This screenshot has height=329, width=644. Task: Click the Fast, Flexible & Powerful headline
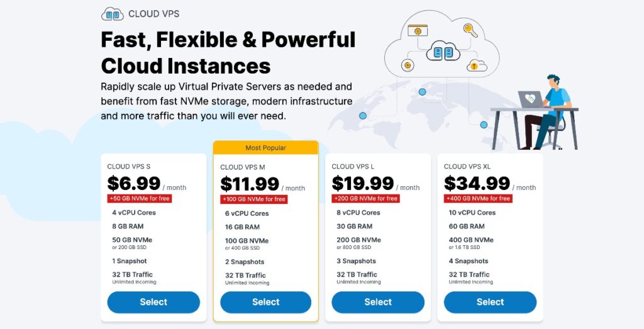point(228,40)
